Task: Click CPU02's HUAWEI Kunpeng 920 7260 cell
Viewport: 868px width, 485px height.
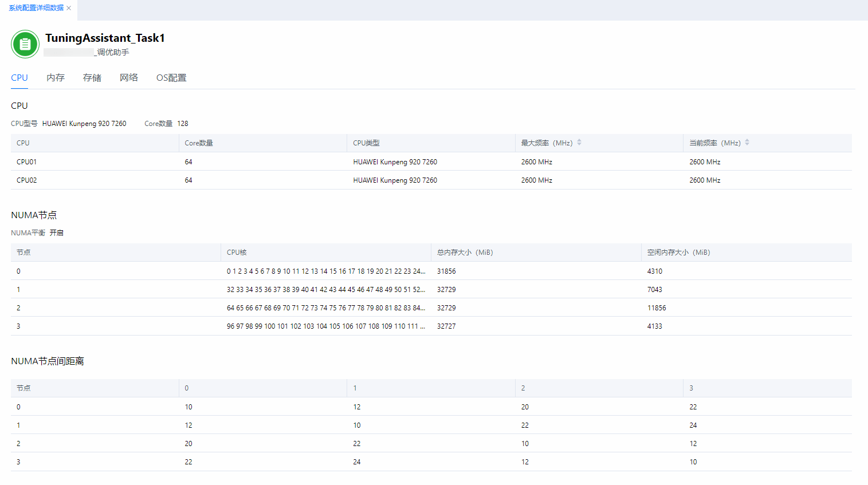Action: [x=395, y=180]
